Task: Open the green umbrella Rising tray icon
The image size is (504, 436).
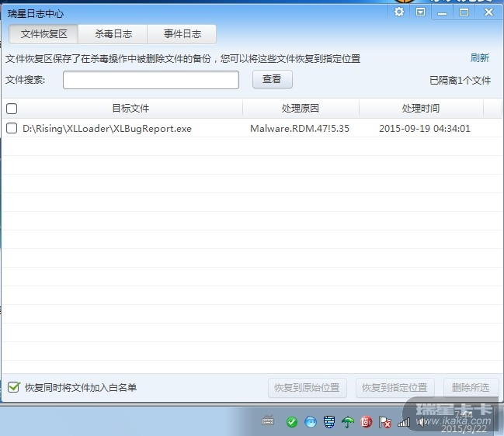Action: 348,422
